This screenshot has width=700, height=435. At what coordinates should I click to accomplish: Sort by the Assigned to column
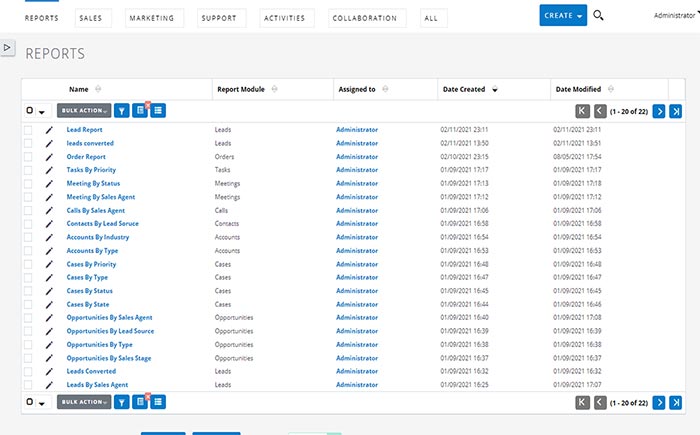(357, 89)
